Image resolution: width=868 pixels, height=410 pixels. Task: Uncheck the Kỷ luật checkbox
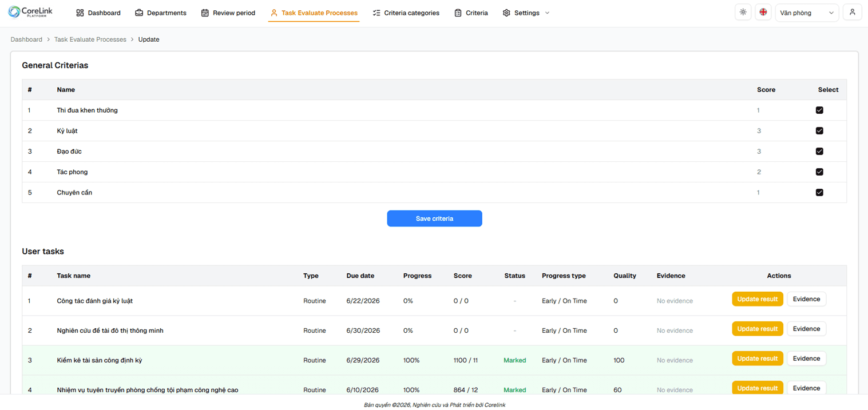tap(819, 131)
